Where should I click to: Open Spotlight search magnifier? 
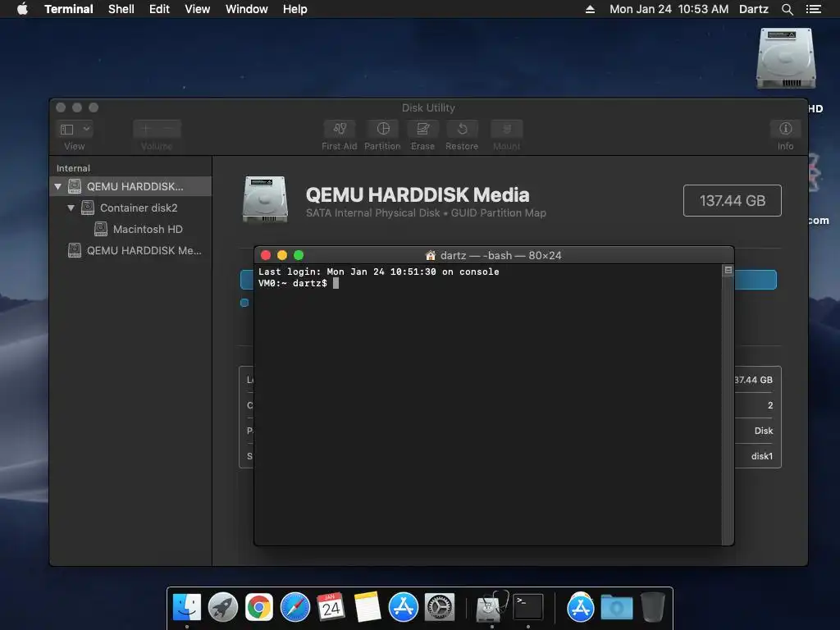tap(787, 9)
